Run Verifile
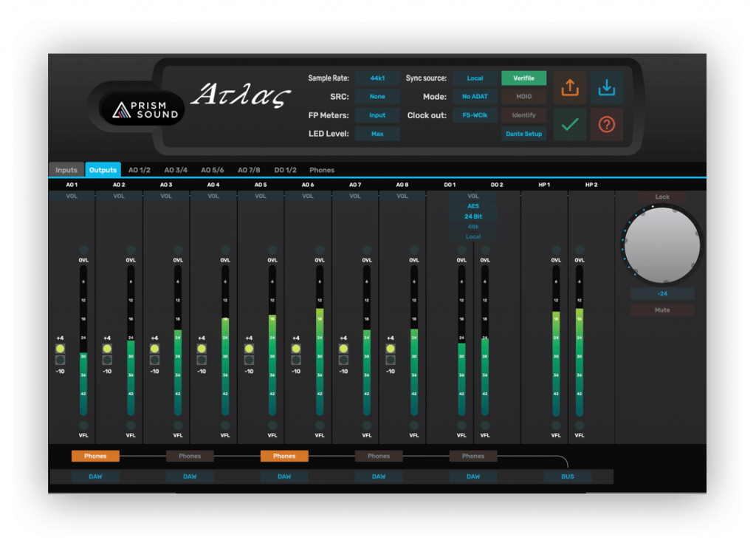This screenshot has height=543, width=756. (x=523, y=78)
